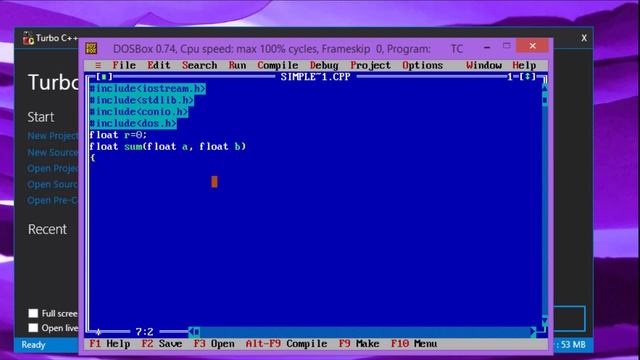
Task: Click F9 Make in the status line
Action: [x=359, y=344]
